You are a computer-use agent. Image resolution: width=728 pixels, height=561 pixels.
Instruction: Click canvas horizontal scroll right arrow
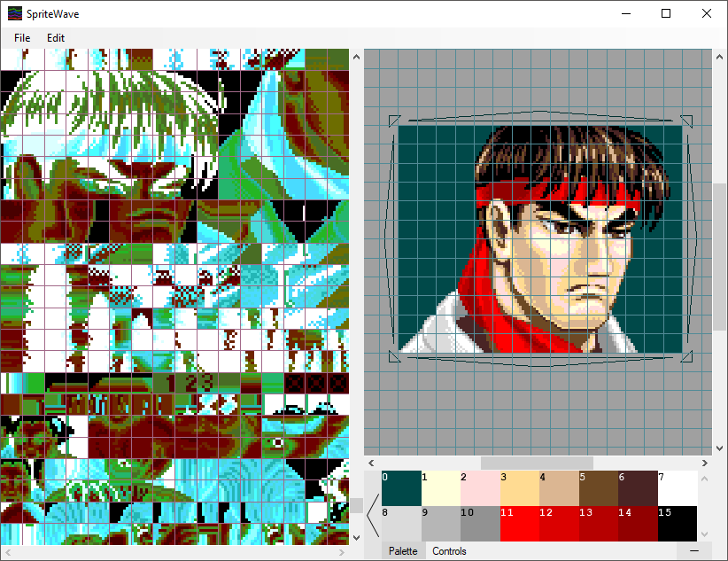705,463
